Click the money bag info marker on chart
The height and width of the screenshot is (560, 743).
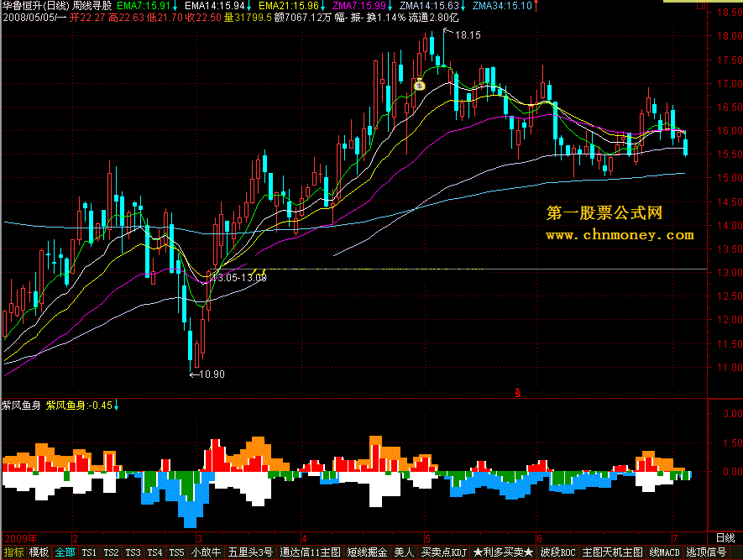tap(420, 84)
